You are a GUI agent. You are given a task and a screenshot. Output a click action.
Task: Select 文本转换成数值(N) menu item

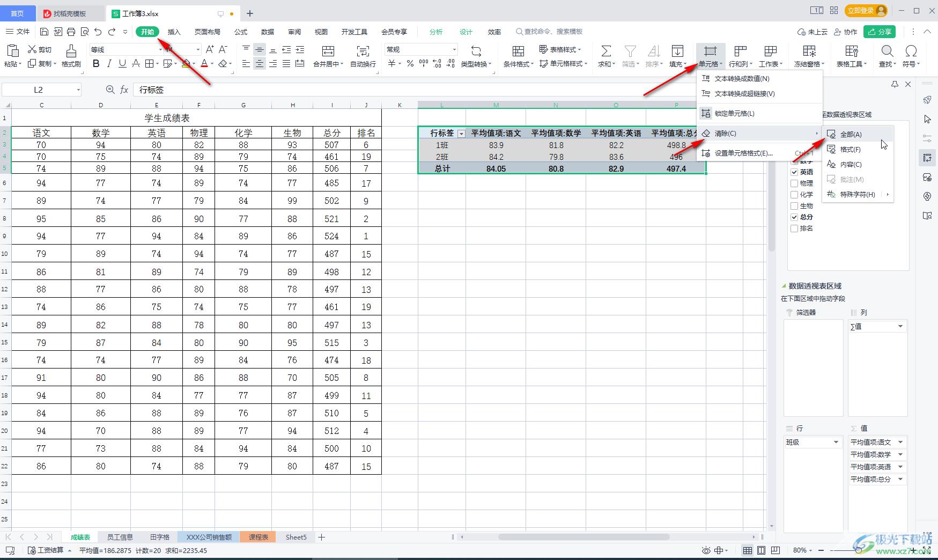pyautogui.click(x=759, y=79)
